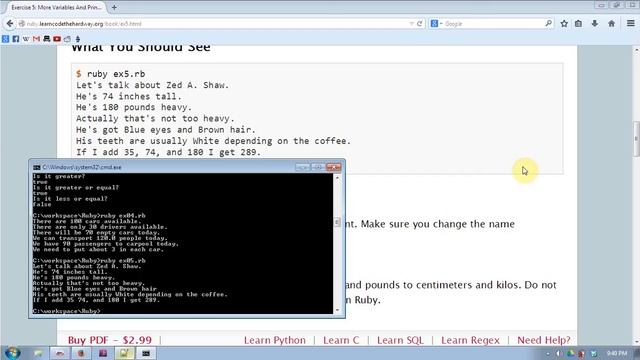640x360 pixels.
Task: Select the Exercise 5 browser tab
Action: point(56,7)
